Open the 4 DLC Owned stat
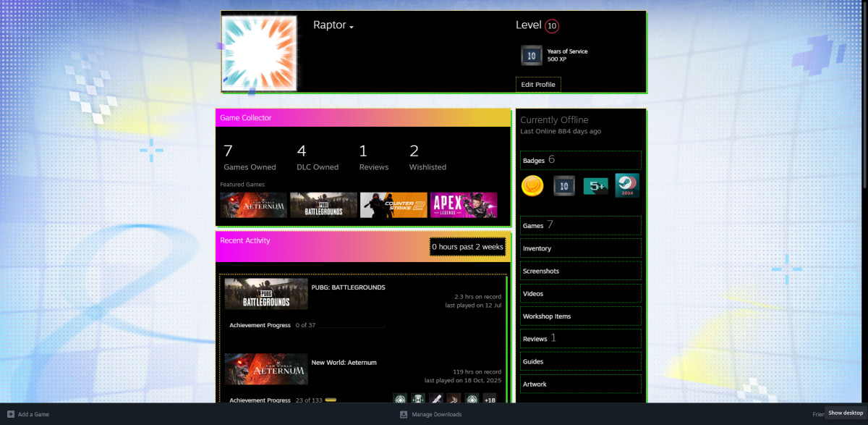Image resolution: width=868 pixels, height=425 pixels. click(318, 158)
